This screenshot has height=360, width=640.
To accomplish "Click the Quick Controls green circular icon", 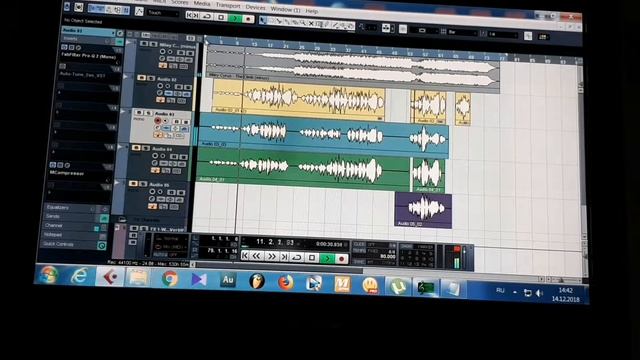I will point(101,245).
